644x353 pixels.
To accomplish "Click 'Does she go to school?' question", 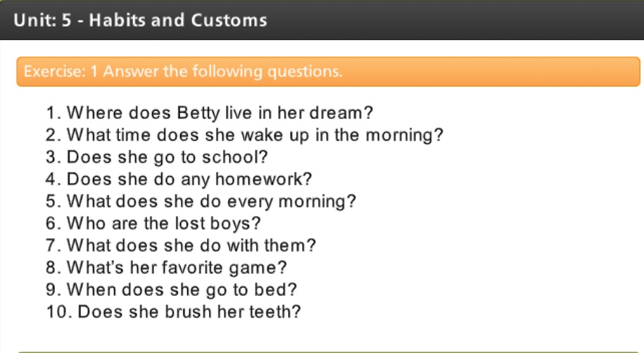I will [156, 157].
